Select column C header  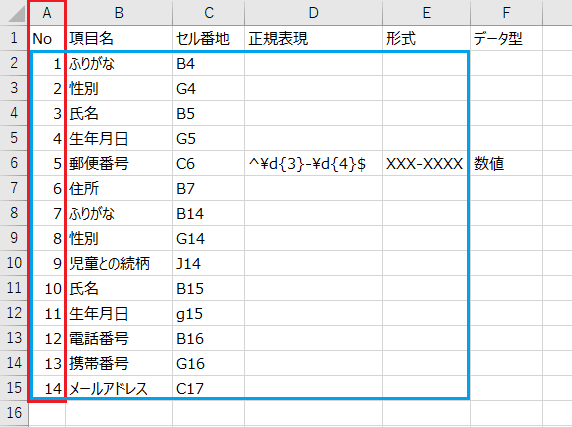click(x=208, y=13)
